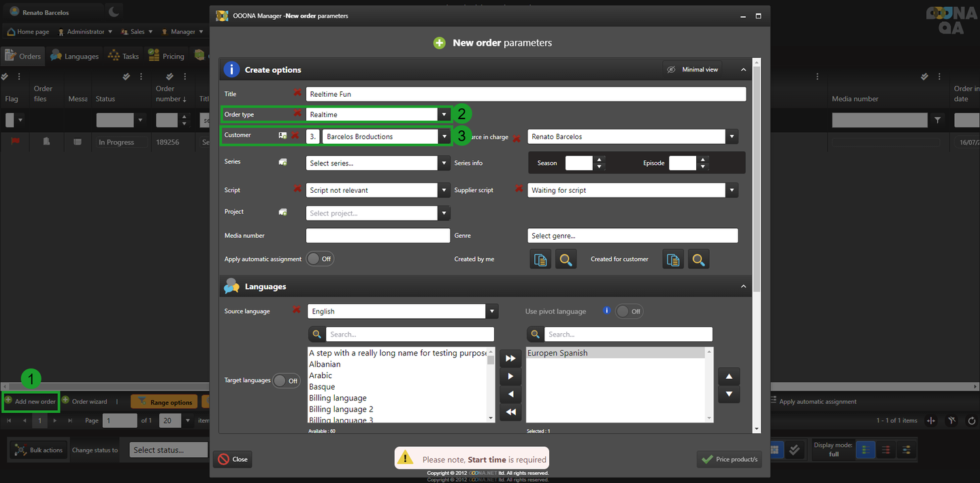980x483 pixels.
Task: Open the Order type dropdown
Action: point(444,115)
